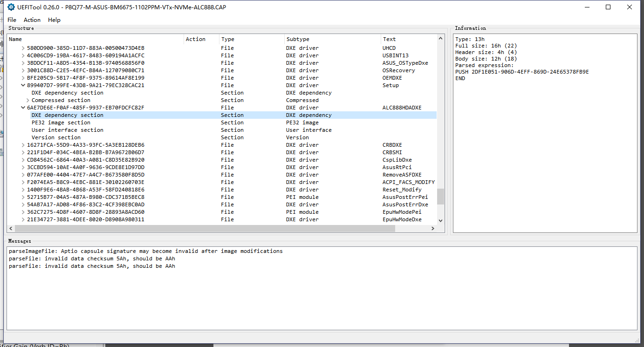Image resolution: width=644 pixels, height=347 pixels.
Task: Click the 'Compressed' subtype cell
Action: (302, 100)
